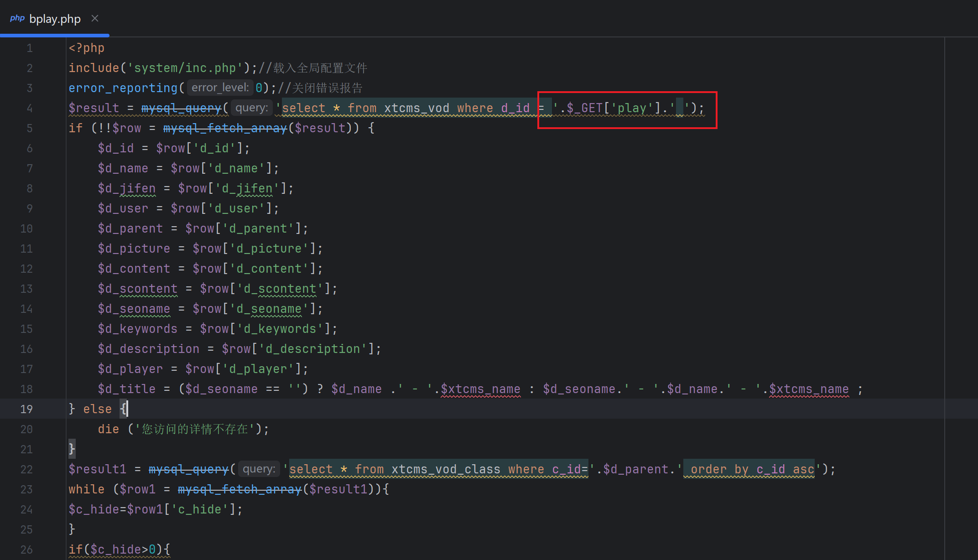978x560 pixels.
Task: Select the bplay.php editor tab
Action: click(x=55, y=19)
